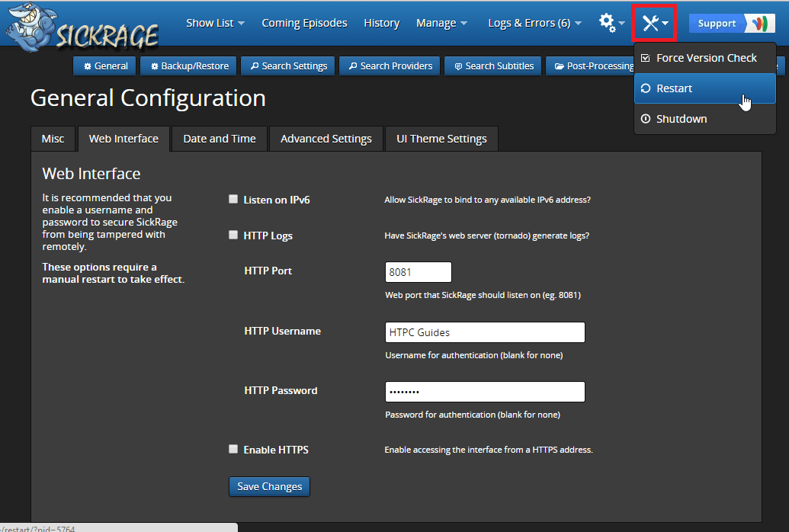Click into the HTTP Username field
This screenshot has width=789, height=532.
pos(485,332)
